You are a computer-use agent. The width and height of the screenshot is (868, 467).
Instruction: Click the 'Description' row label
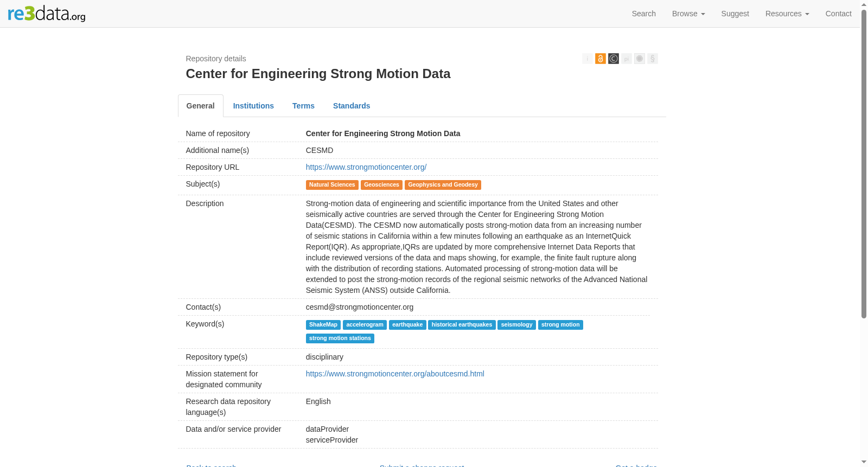[x=205, y=203]
